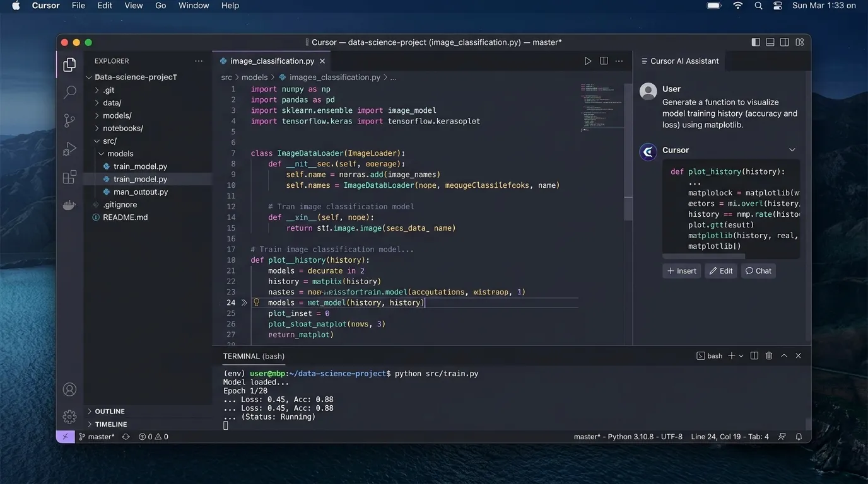Open the notifications bell in the status bar
868x484 pixels.
point(799,437)
